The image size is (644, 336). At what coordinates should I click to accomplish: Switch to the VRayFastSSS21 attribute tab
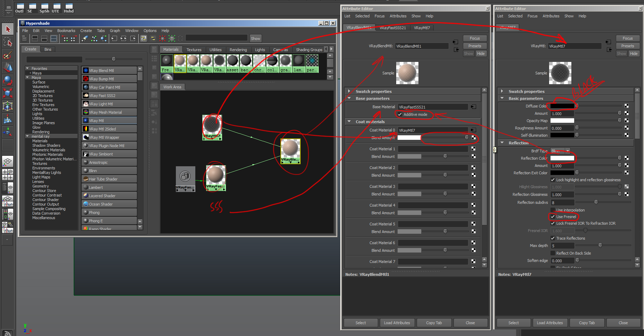393,28
